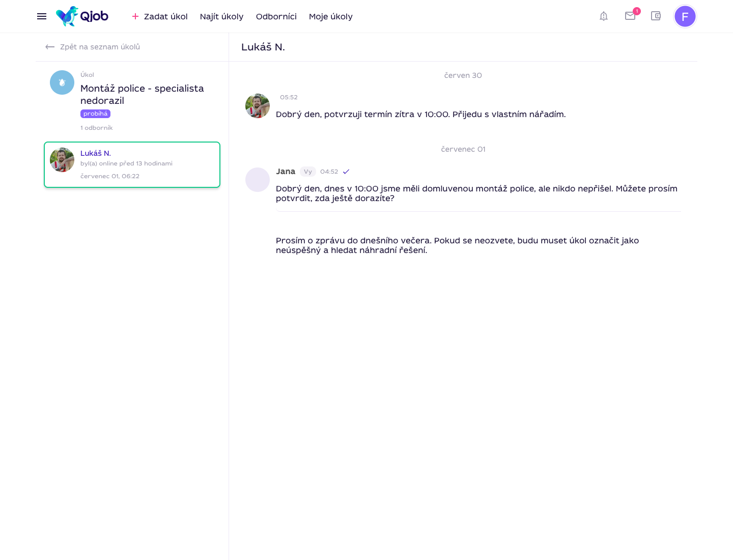Open messages envelope icon
The height and width of the screenshot is (560, 733).
click(x=630, y=16)
